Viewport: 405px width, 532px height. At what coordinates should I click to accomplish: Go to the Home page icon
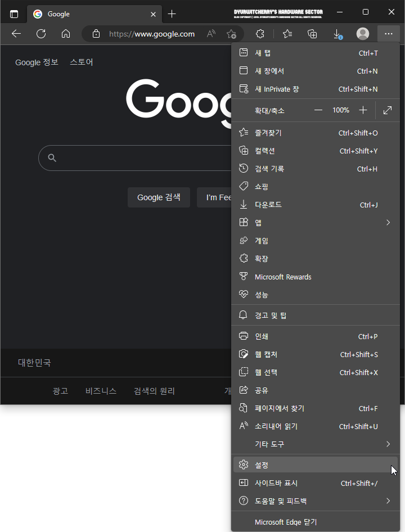pyautogui.click(x=66, y=34)
